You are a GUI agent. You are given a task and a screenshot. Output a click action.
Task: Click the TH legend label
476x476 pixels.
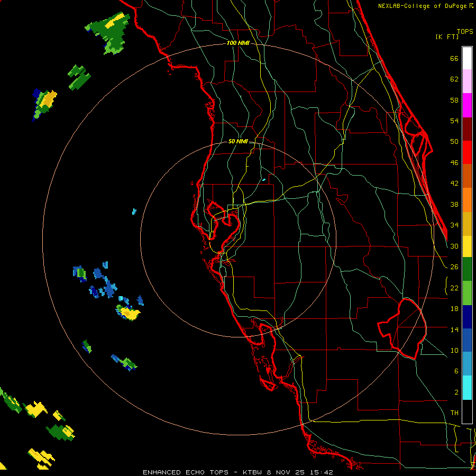pyautogui.click(x=454, y=413)
